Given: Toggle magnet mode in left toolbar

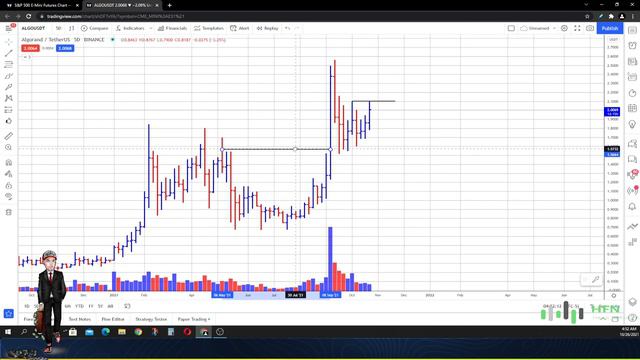Looking at the screenshot, I should click(9, 162).
